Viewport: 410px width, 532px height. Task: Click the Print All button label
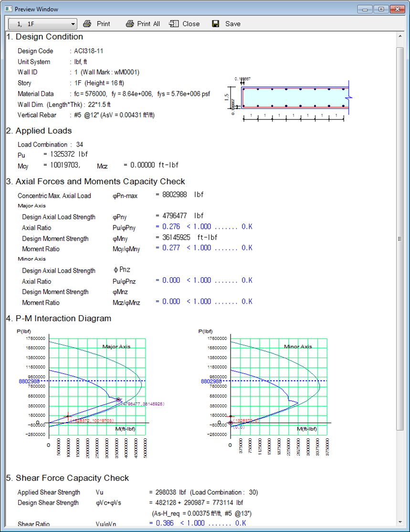tap(148, 24)
